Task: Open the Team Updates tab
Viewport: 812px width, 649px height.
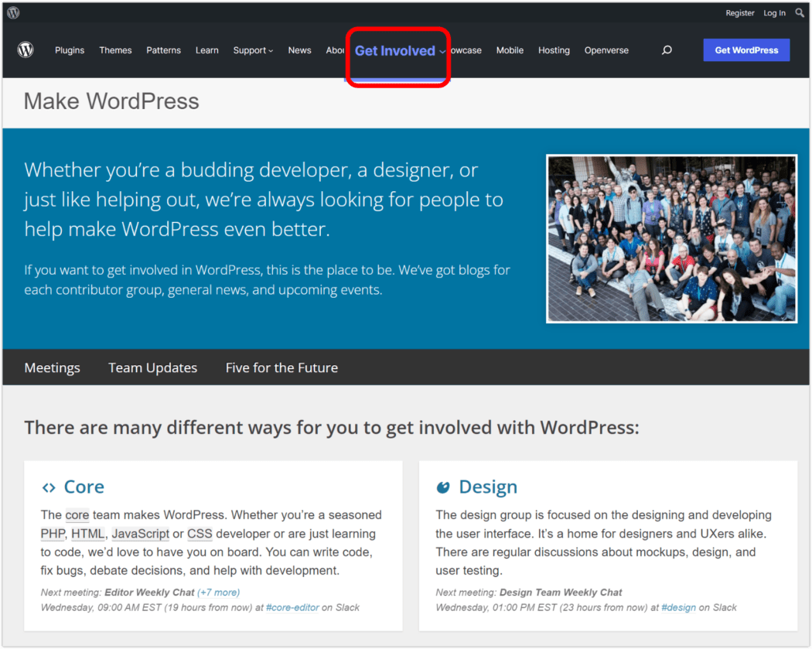Action: pos(153,367)
